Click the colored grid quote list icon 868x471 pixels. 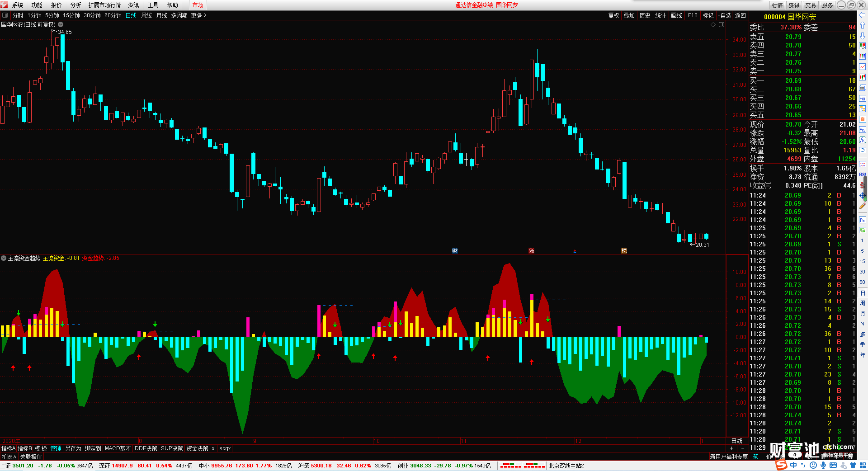tap(863, 57)
